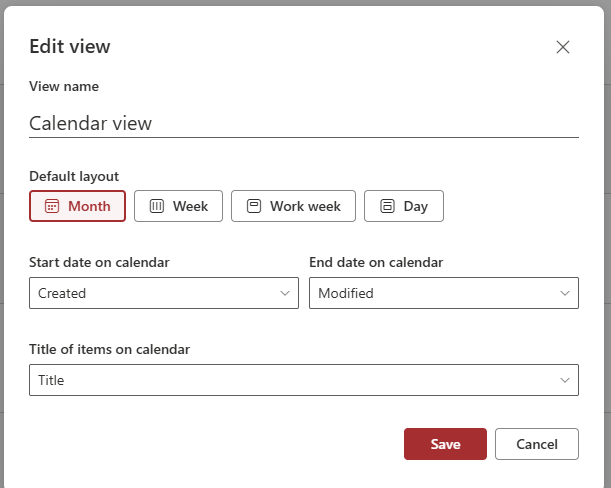This screenshot has height=488, width=611.
Task: Click the icon in the Work week button
Action: click(x=253, y=206)
